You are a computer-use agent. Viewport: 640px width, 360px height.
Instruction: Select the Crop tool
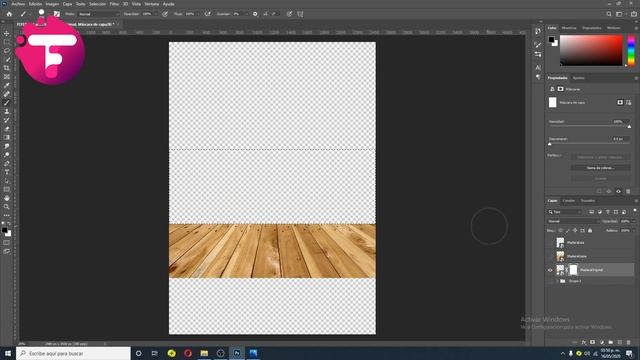7,68
